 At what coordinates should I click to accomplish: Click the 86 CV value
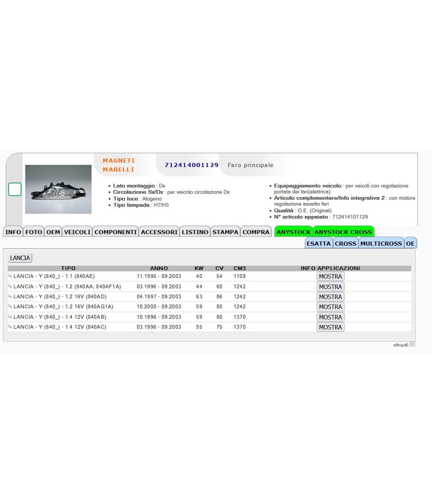[219, 296]
